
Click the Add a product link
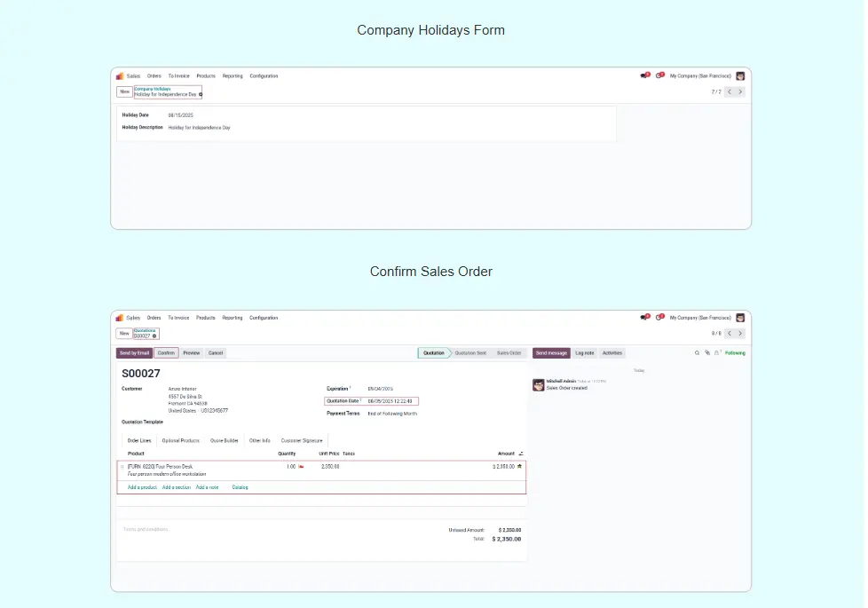142,487
